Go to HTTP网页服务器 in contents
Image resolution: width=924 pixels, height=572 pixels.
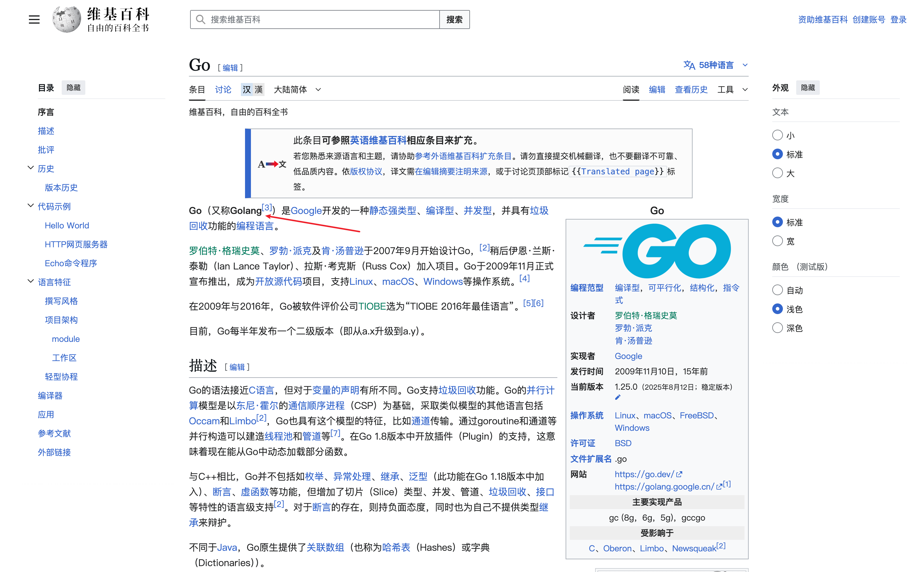76,244
